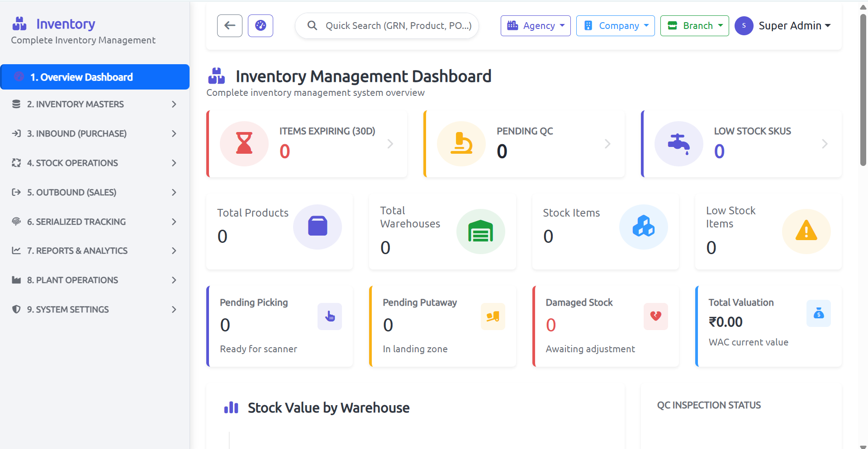
Task: Click 'Ready for scanner' text
Action: point(258,349)
